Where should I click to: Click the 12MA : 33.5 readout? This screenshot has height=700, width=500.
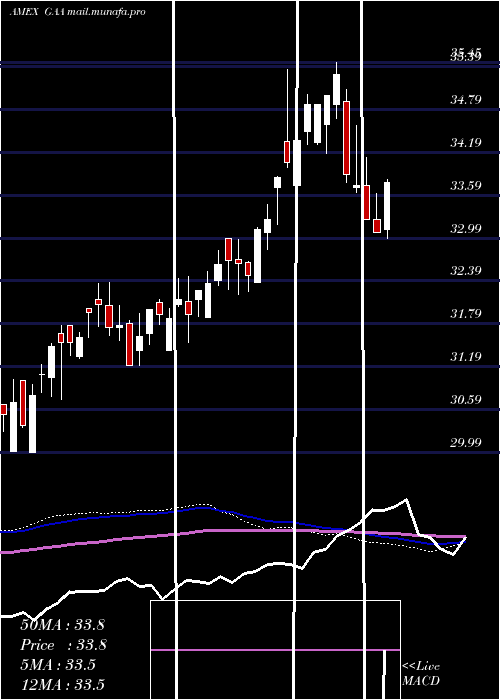pos(62,684)
